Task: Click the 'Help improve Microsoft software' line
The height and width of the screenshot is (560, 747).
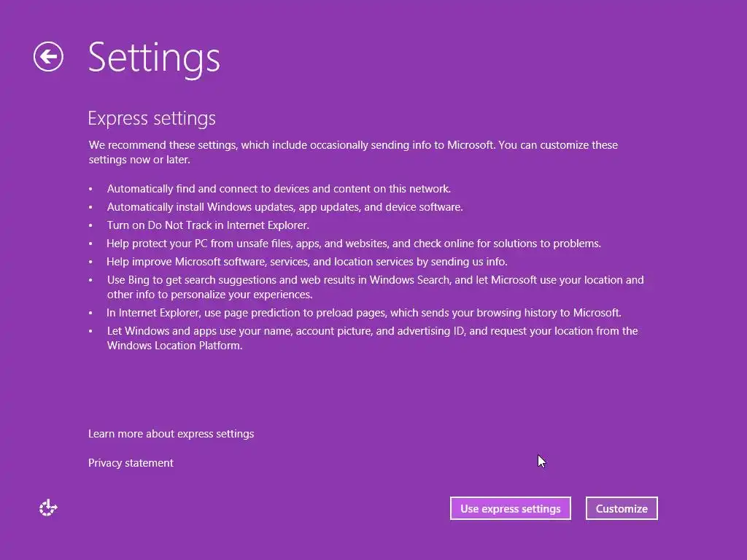Action: (x=307, y=262)
